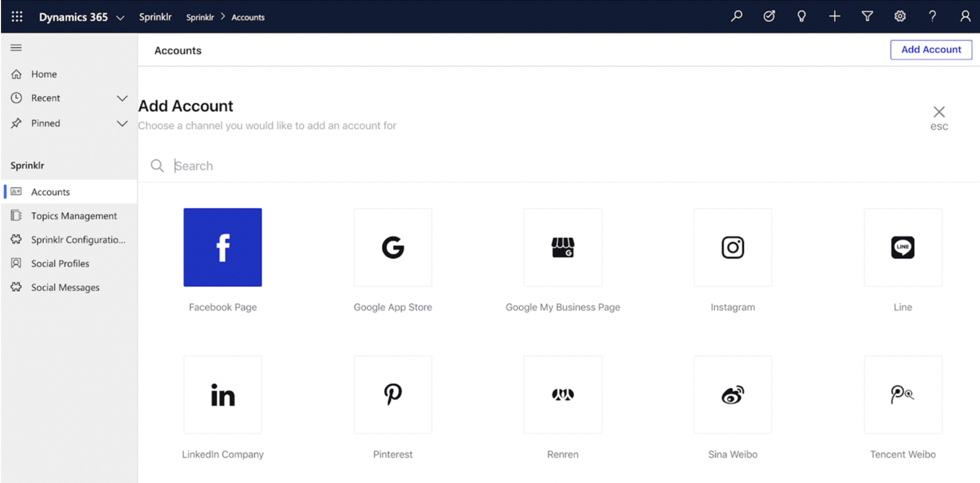Select the LinkedIn Company channel tile
Viewport: 980px width, 483px height.
coord(223,395)
